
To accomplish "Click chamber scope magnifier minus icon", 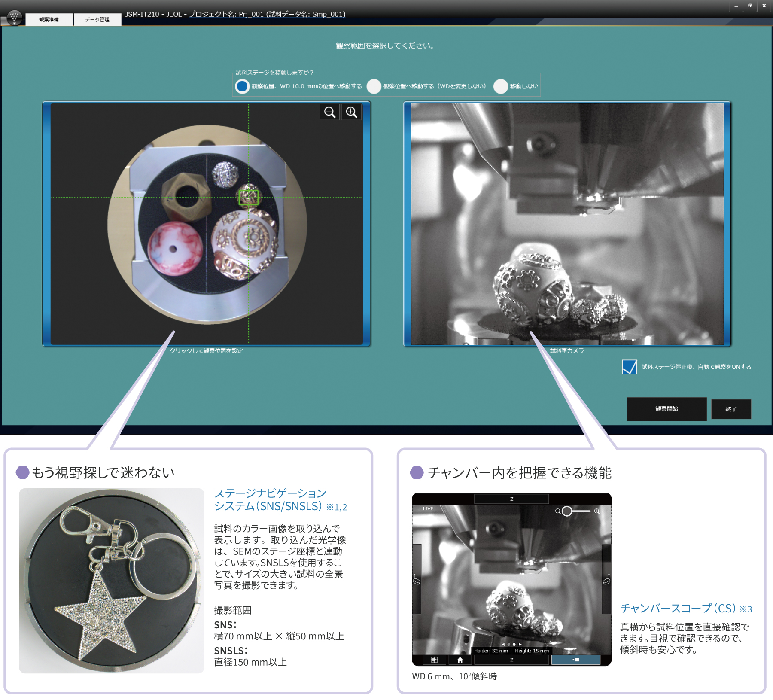I will (x=557, y=511).
